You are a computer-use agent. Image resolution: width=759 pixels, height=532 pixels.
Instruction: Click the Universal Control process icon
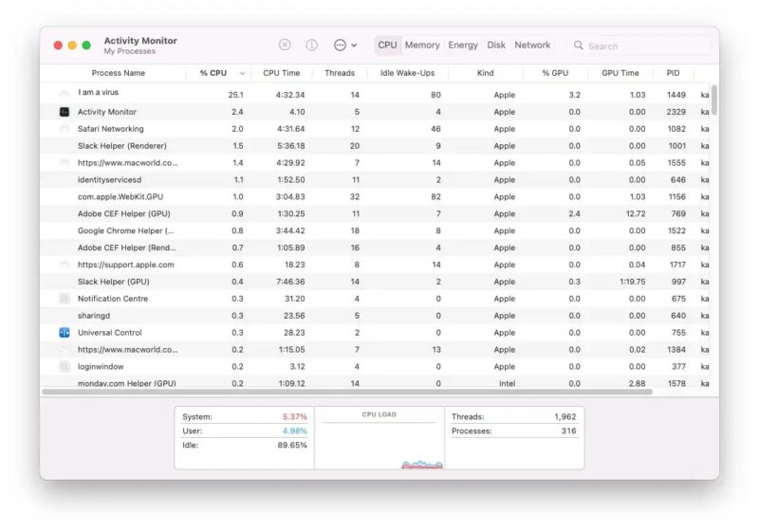click(x=65, y=333)
